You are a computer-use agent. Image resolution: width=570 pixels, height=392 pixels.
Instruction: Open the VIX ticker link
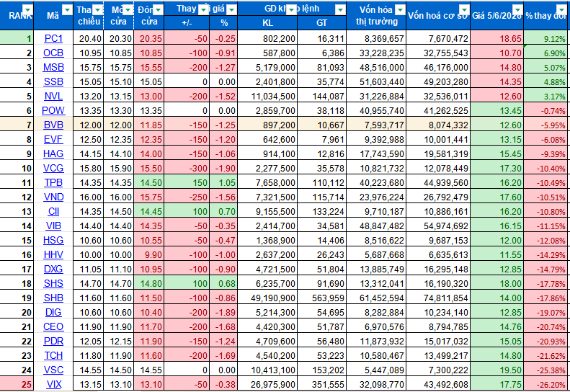pos(53,384)
